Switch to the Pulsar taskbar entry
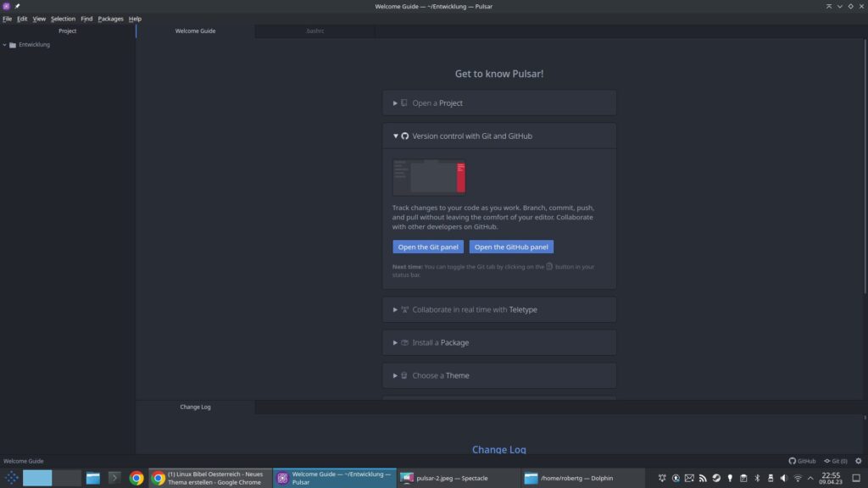 pyautogui.click(x=334, y=478)
